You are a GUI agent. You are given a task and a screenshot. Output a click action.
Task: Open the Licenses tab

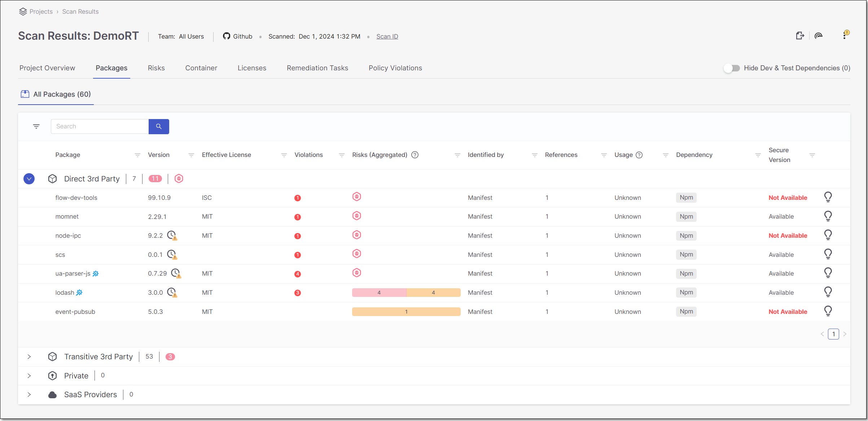click(x=252, y=68)
